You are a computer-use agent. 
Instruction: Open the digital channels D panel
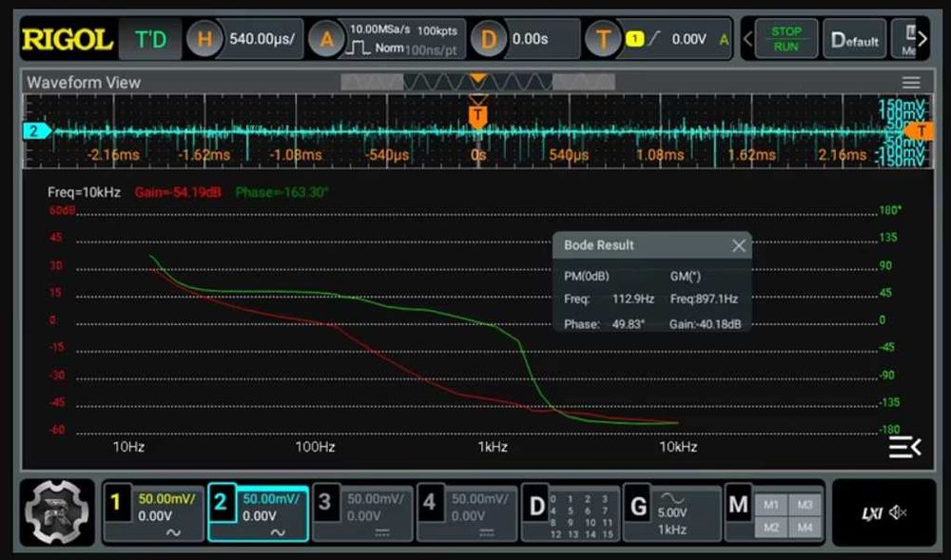point(537,506)
